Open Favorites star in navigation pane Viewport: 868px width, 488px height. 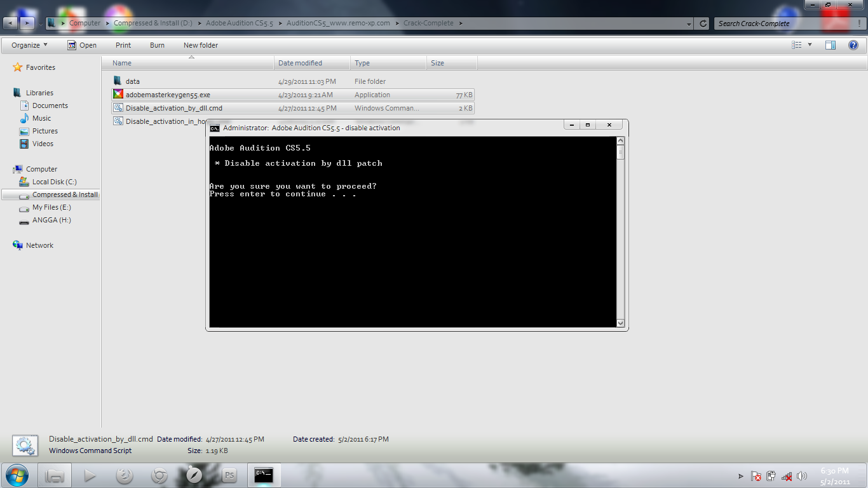[18, 67]
